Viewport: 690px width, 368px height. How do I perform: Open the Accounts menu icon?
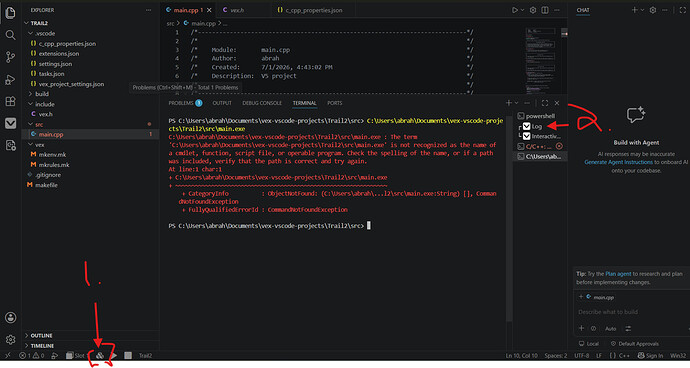[10, 317]
